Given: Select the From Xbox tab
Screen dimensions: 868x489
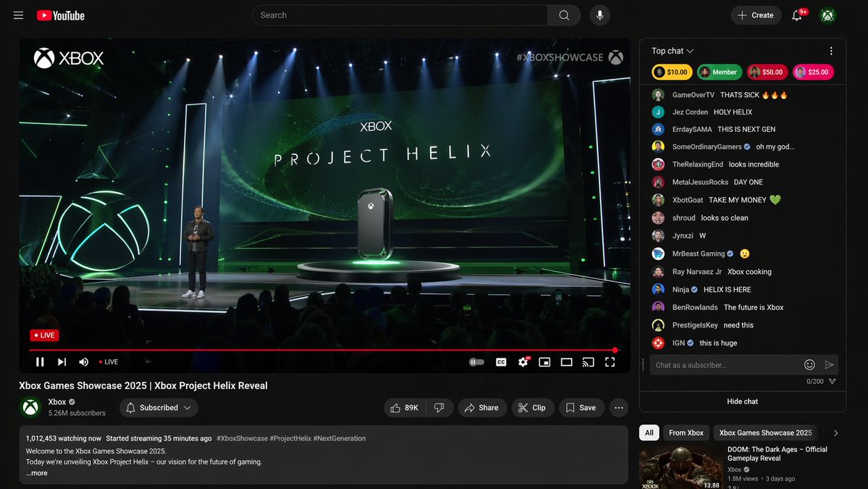Looking at the screenshot, I should coord(686,432).
